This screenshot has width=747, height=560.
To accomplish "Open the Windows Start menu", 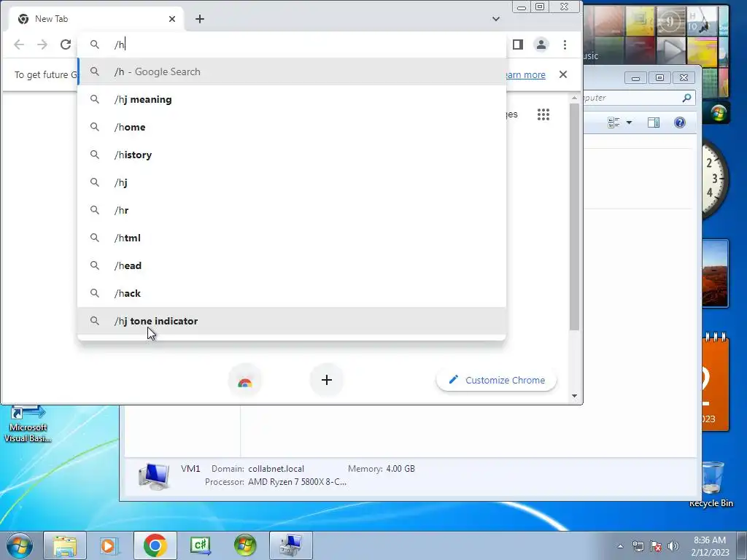I will tap(20, 545).
